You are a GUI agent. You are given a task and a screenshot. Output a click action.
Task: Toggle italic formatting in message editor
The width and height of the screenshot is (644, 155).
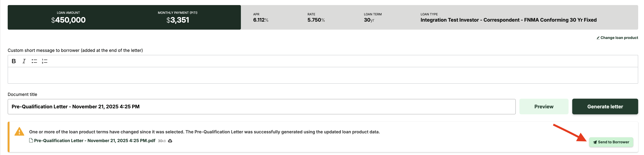pos(24,61)
